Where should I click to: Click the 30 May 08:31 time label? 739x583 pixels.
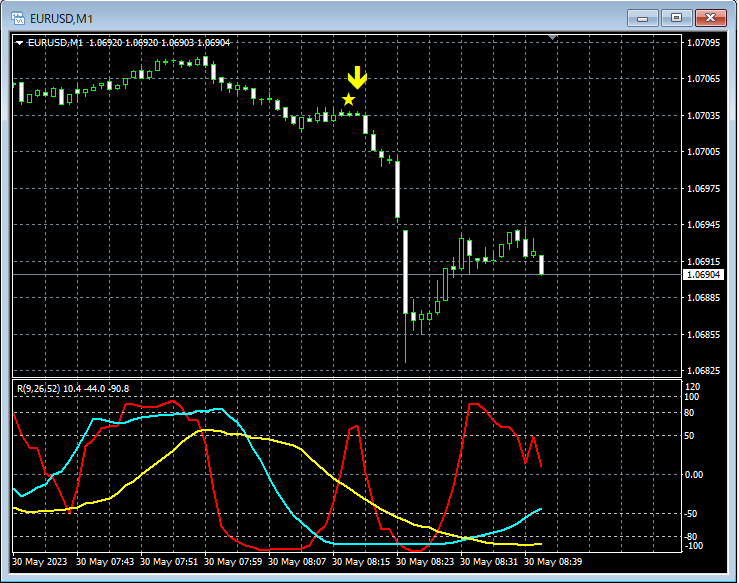point(489,562)
